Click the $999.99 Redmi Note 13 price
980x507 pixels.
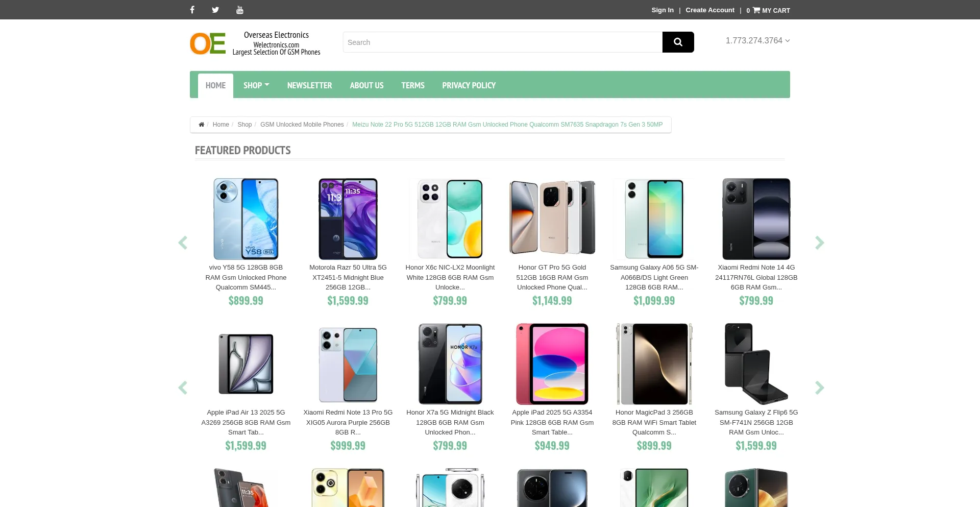[x=348, y=446]
